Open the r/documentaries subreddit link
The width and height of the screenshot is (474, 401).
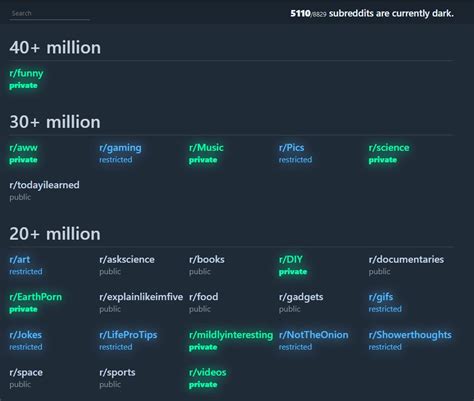[406, 259]
